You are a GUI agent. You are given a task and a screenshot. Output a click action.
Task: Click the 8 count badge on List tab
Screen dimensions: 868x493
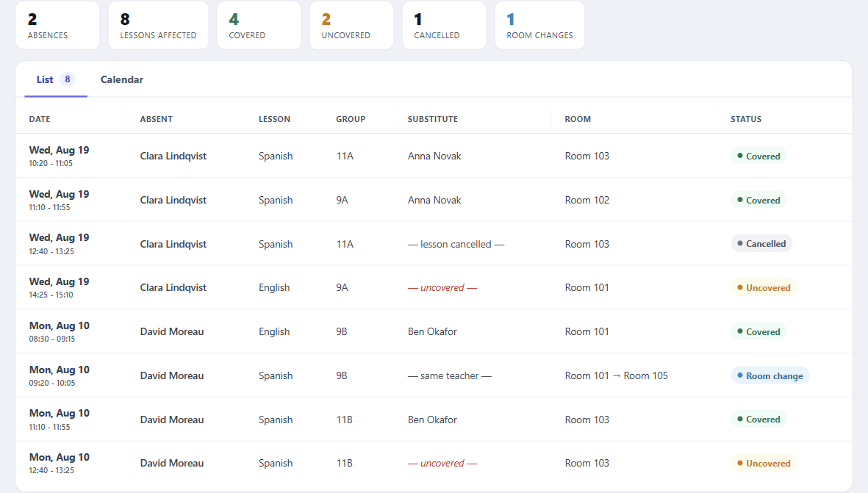[x=68, y=79]
